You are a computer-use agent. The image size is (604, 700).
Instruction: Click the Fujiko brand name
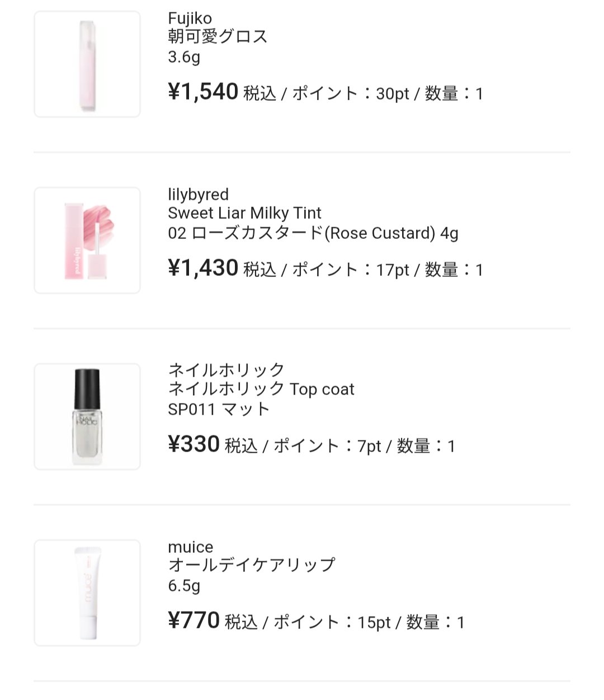click(190, 18)
